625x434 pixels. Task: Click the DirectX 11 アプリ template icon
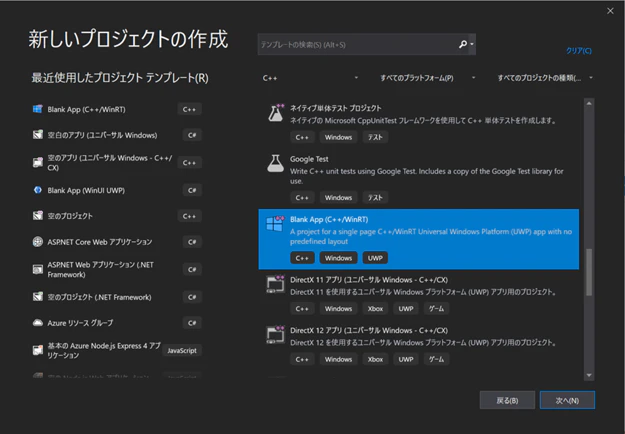tap(275, 284)
